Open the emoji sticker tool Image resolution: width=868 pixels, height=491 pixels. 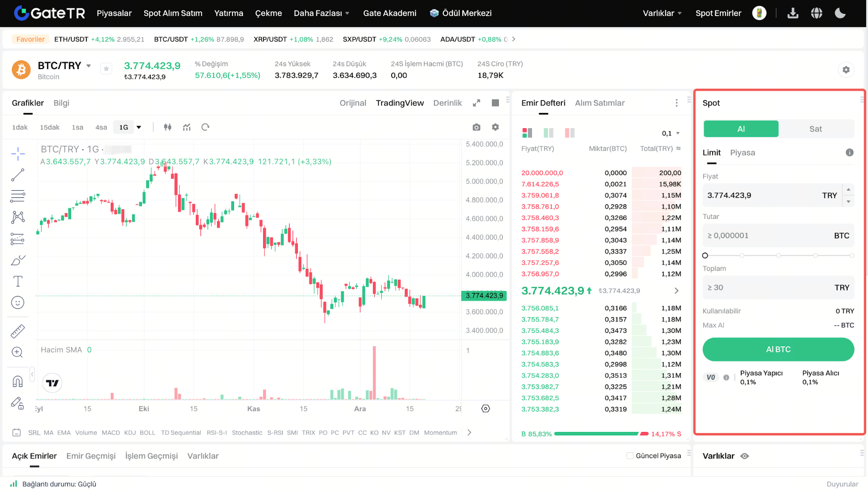click(x=17, y=302)
